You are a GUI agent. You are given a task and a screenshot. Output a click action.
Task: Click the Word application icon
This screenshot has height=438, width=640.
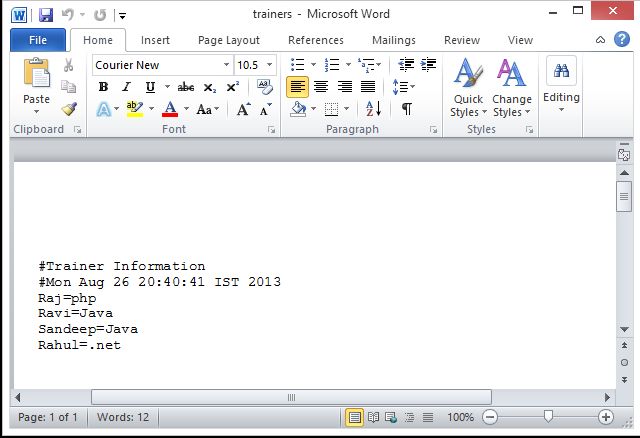pyautogui.click(x=19, y=16)
